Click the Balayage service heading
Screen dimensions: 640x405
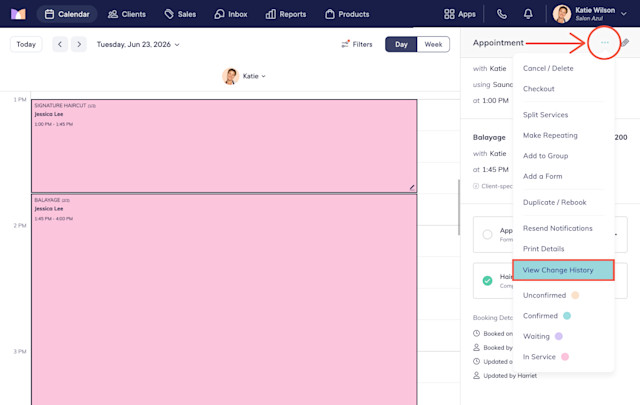pos(489,137)
